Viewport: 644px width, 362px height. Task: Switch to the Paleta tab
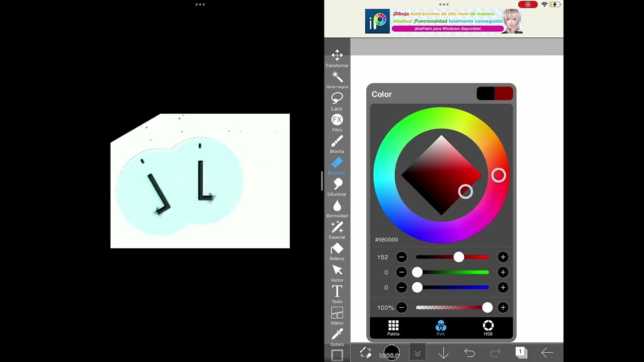(393, 328)
